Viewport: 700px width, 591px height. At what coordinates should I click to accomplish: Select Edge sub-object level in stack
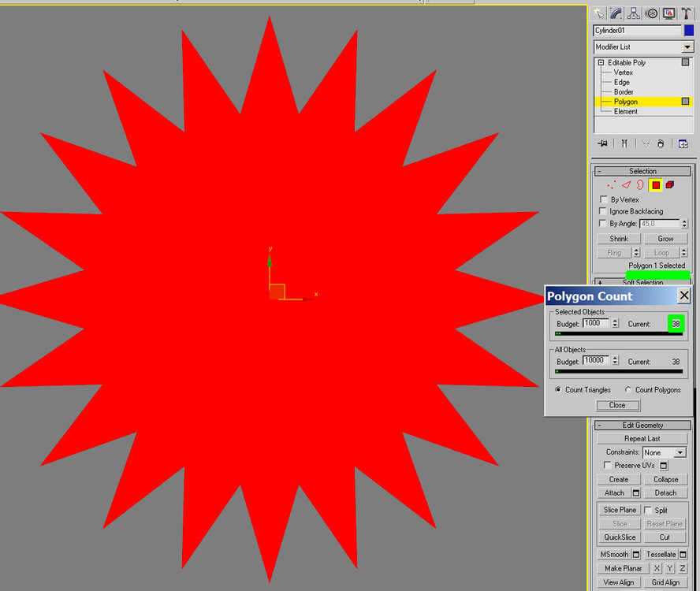(621, 82)
